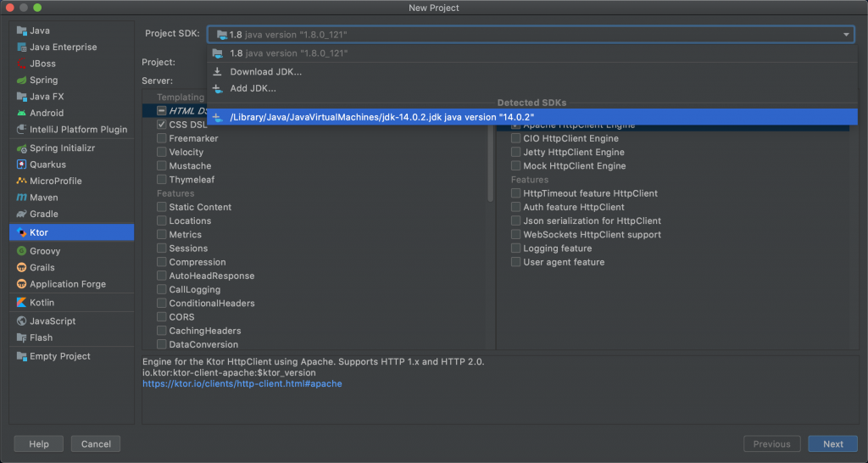The height and width of the screenshot is (463, 868).
Task: Click the Spring Initializr icon
Action: pyautogui.click(x=21, y=148)
